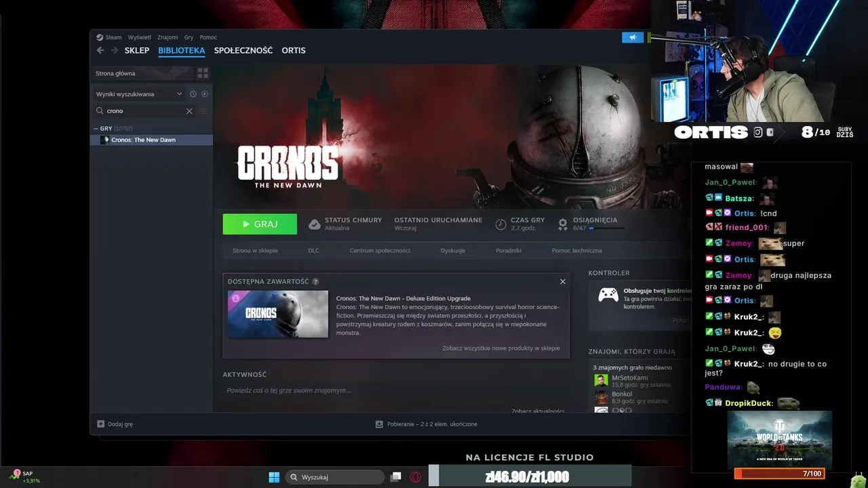
Task: Open the Dyskusje link
Action: [452, 251]
